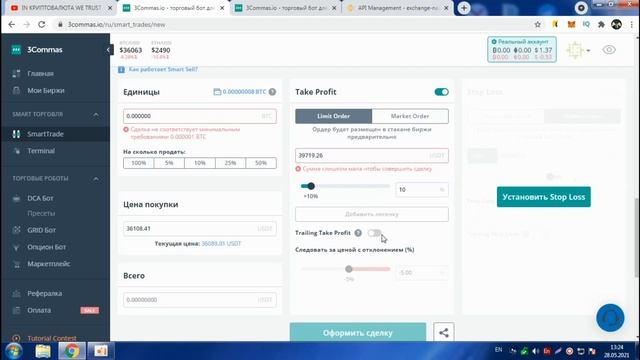Image resolution: width=640 pixels, height=360 pixels.
Task: Select Market Order option
Action: tap(410, 116)
